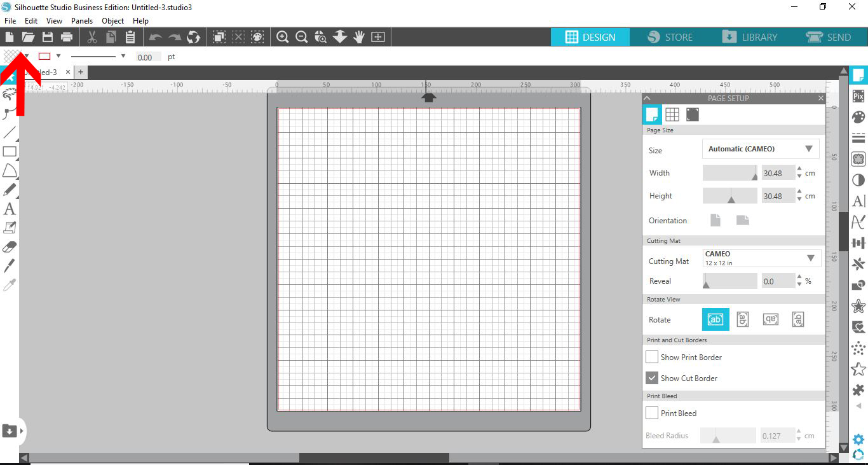Open the Edit menu
The height and width of the screenshot is (465, 868).
pos(31,21)
